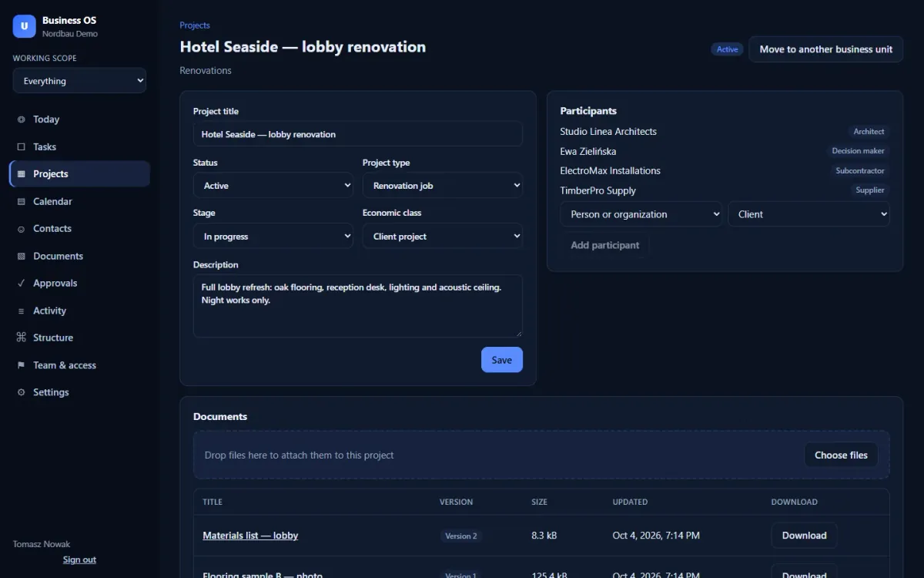924x578 pixels.
Task: Click the Tasks sidebar icon
Action: click(21, 146)
